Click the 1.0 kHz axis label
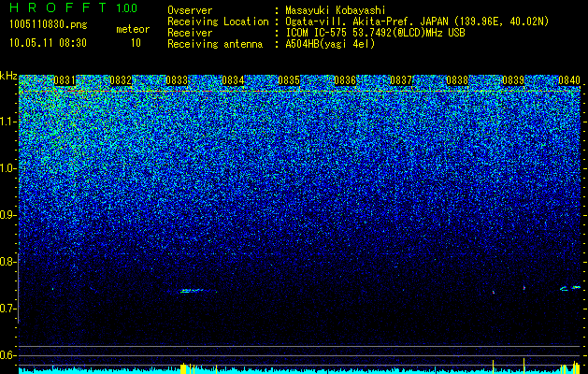588x374 pixels. point(8,168)
